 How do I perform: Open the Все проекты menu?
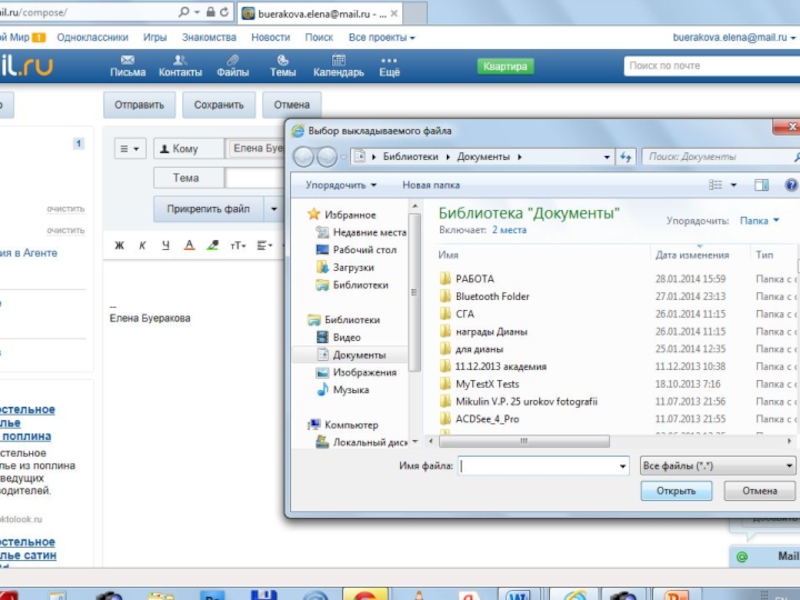tap(382, 37)
